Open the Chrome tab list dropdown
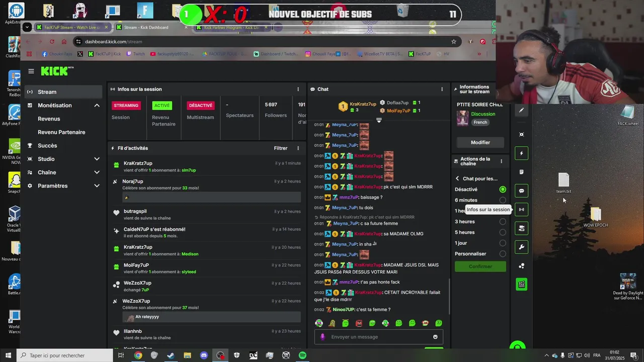This screenshot has width=644, height=362. [27, 27]
